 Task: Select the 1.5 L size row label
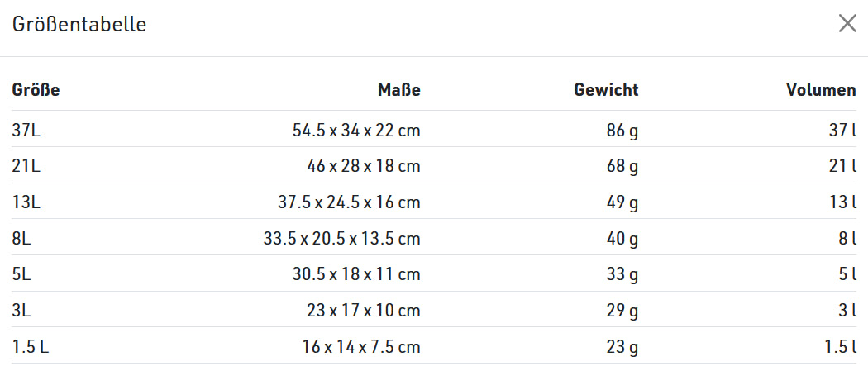click(x=31, y=347)
